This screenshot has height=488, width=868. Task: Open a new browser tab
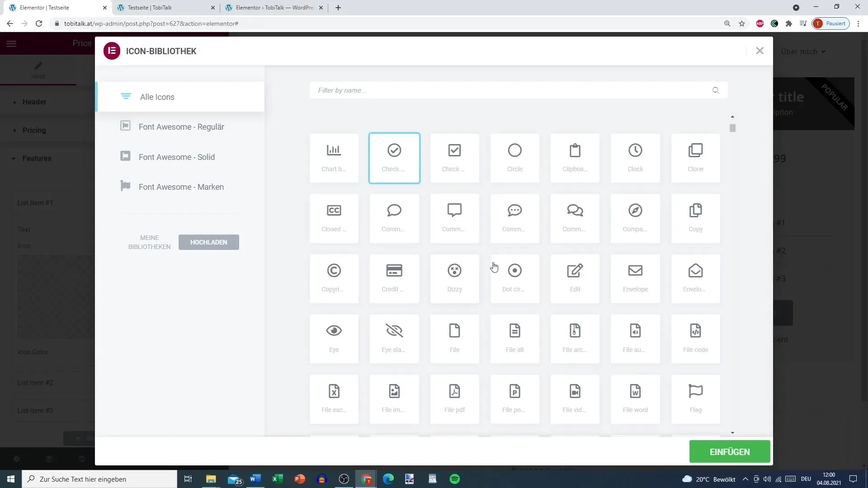click(x=338, y=8)
